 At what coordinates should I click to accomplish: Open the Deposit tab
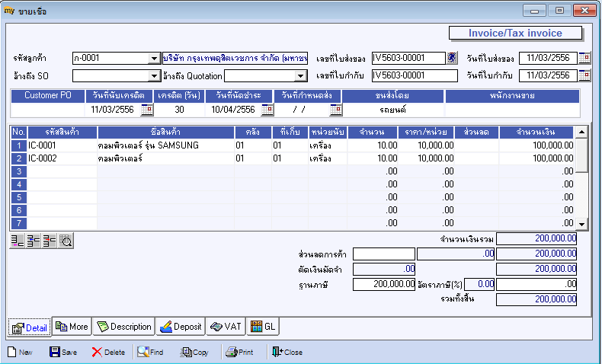(x=181, y=327)
